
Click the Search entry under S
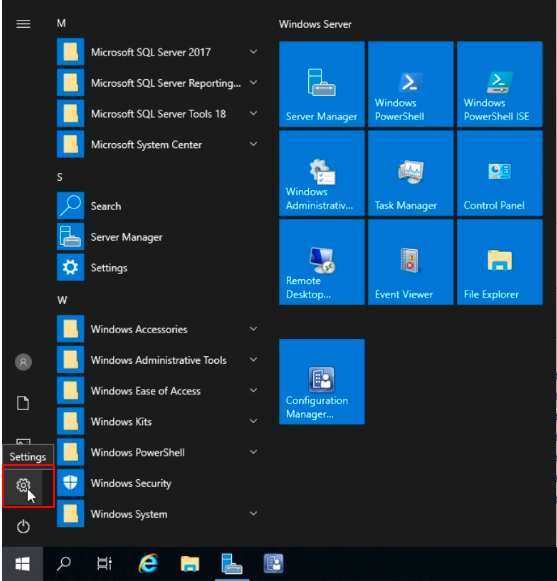pyautogui.click(x=158, y=206)
